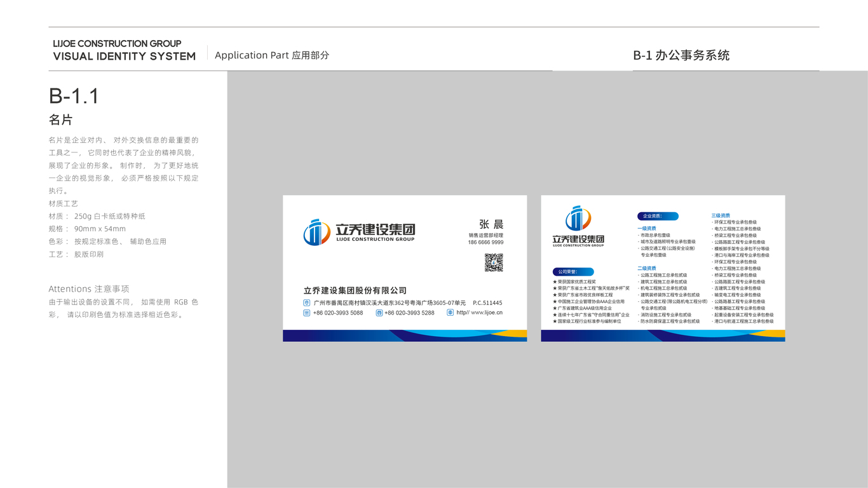Click the '一级资质' heading

tap(647, 229)
